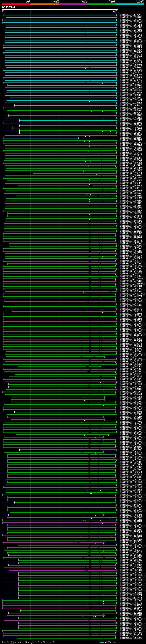Viewport: 146px width, 644px height.
Task: Open hit UniRef100_Q4P420
Action: 131,304
